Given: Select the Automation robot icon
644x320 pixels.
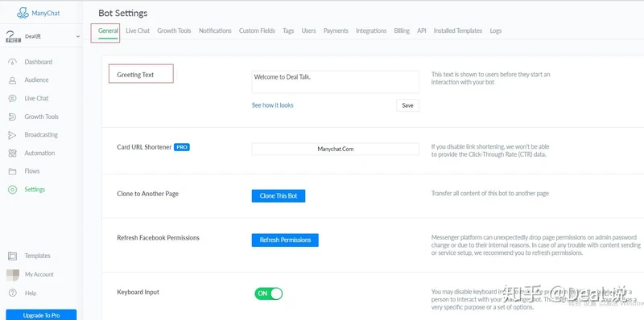Looking at the screenshot, I should 12,153.
